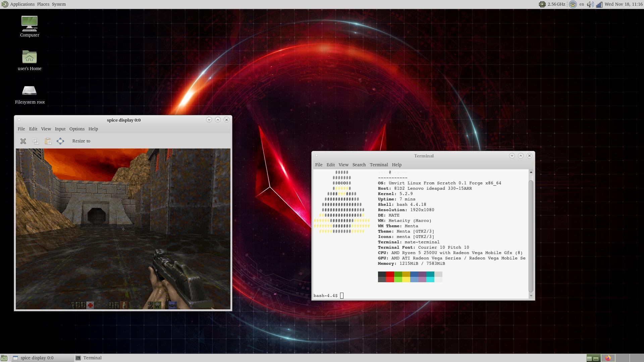Open the spice display Input menu

pos(60,129)
